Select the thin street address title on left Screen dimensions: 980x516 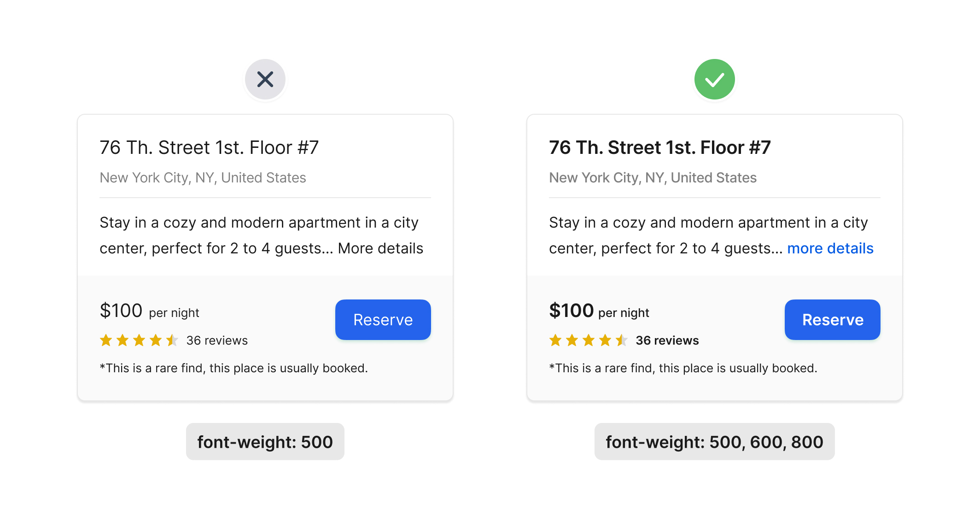(209, 147)
